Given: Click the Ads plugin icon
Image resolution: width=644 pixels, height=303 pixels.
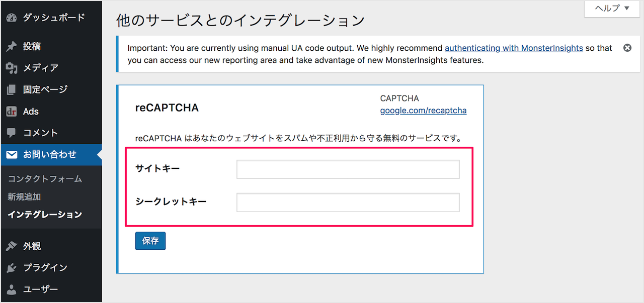Looking at the screenshot, I should tap(12, 112).
